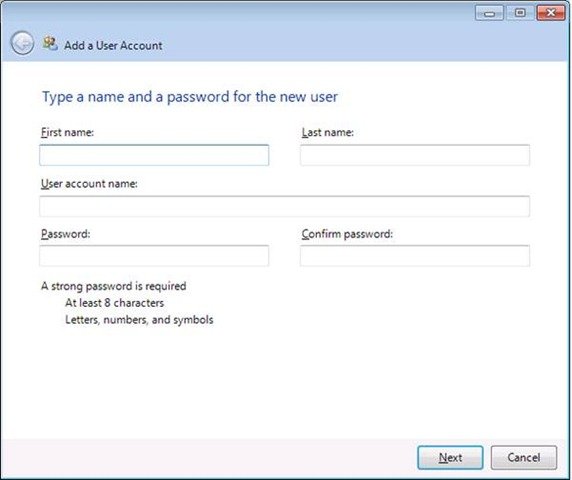The height and width of the screenshot is (480, 572).
Task: Click the User account name label
Action: tap(89, 183)
